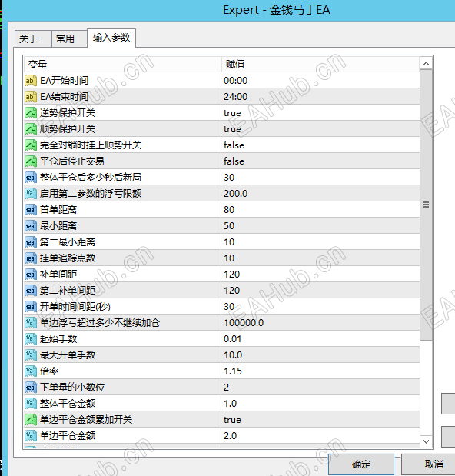The width and height of the screenshot is (455, 476).
Task: Select the 2 value of 下单量的小数位
Action: coord(320,388)
